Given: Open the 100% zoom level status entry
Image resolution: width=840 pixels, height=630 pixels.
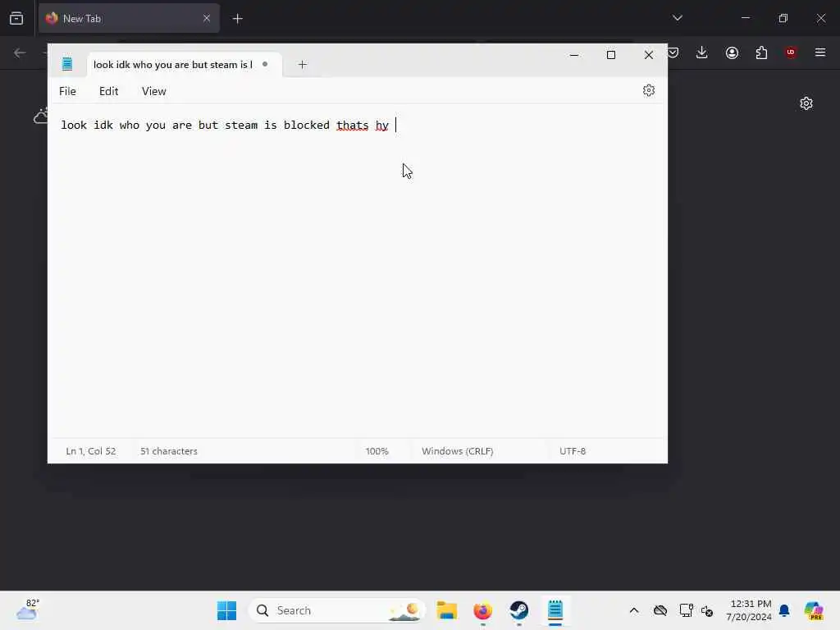Looking at the screenshot, I should (377, 451).
